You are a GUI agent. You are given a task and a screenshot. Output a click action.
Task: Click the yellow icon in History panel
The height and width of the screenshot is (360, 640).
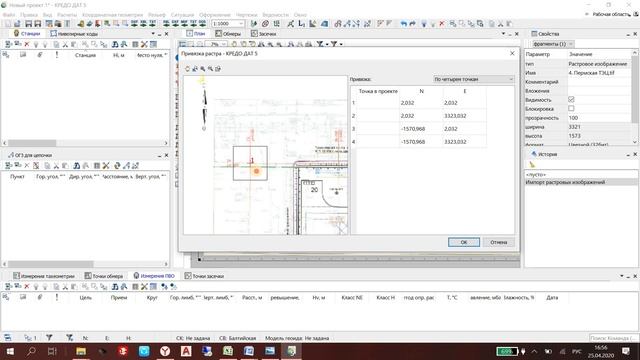[532, 164]
